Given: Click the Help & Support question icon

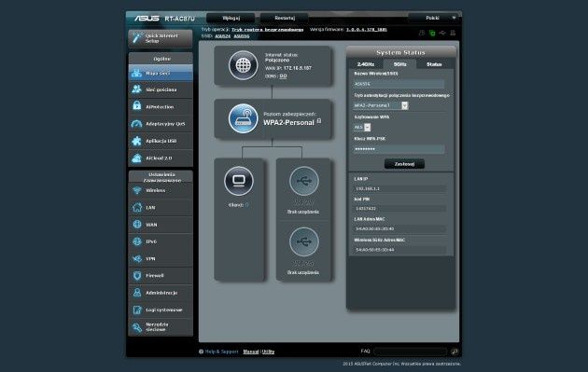Looking at the screenshot, I should [x=201, y=351].
